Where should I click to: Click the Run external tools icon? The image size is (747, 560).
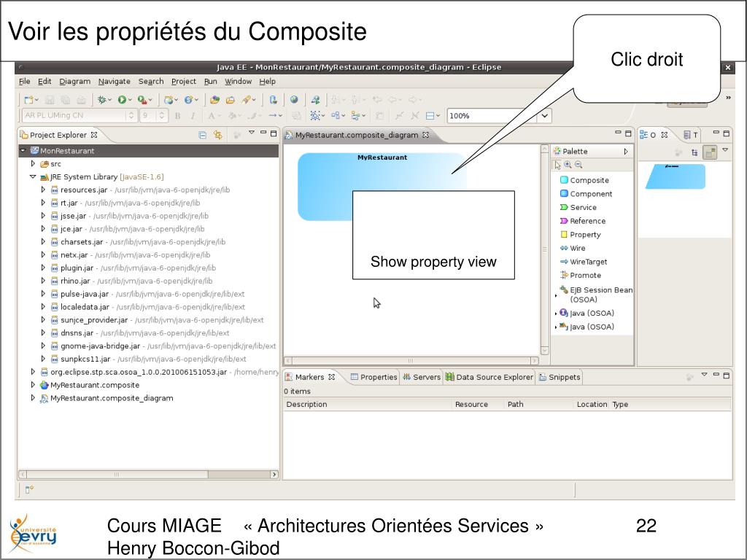[142, 99]
